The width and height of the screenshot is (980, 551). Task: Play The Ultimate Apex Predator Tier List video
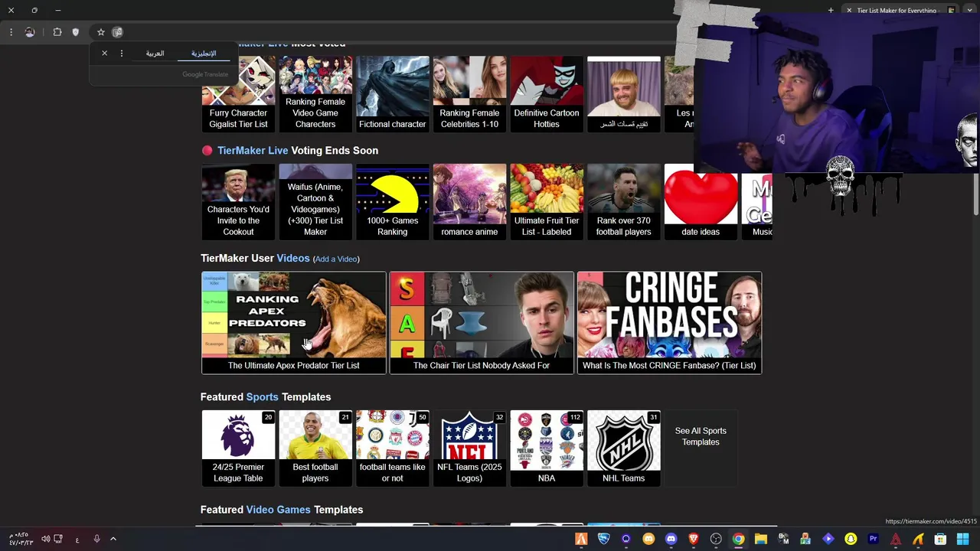click(x=294, y=323)
